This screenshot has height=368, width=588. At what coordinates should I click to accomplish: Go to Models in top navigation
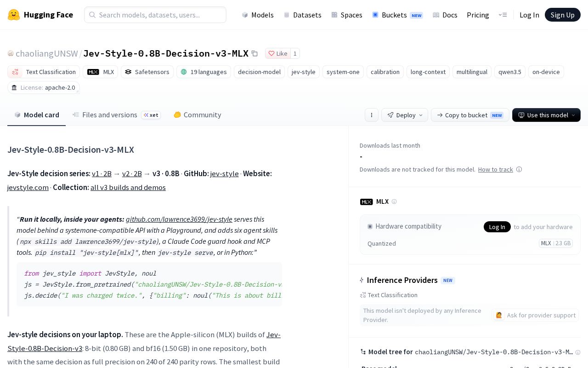[x=258, y=15]
